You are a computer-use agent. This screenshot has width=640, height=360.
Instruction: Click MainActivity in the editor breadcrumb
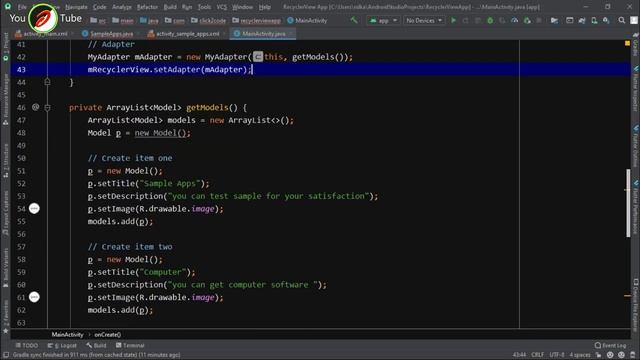(x=67, y=334)
